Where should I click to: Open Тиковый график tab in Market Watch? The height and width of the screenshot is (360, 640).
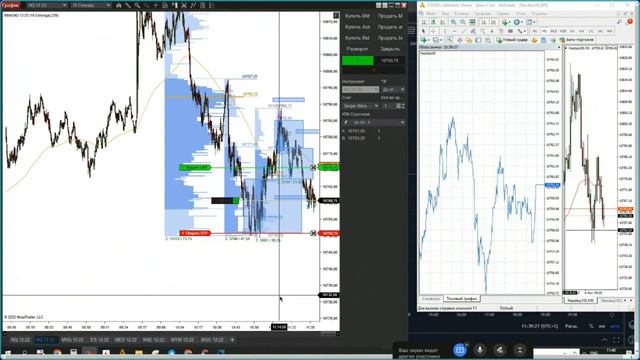point(462,299)
